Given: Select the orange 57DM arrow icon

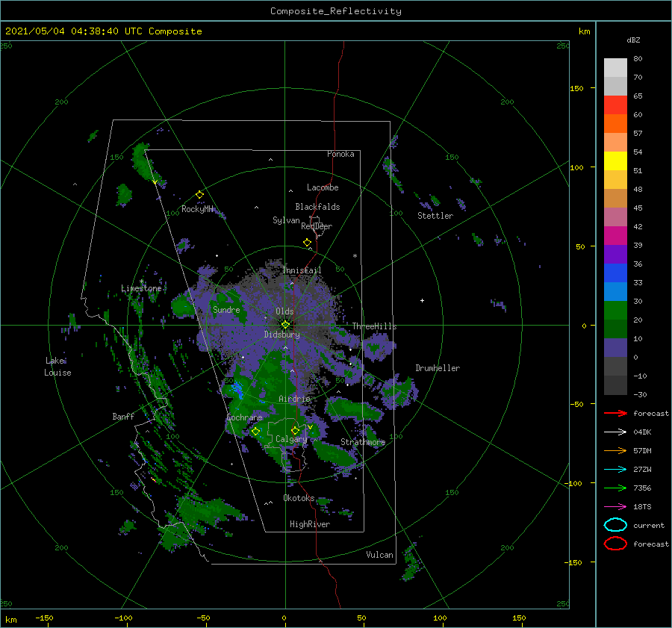Looking at the screenshot, I should pyautogui.click(x=615, y=450).
